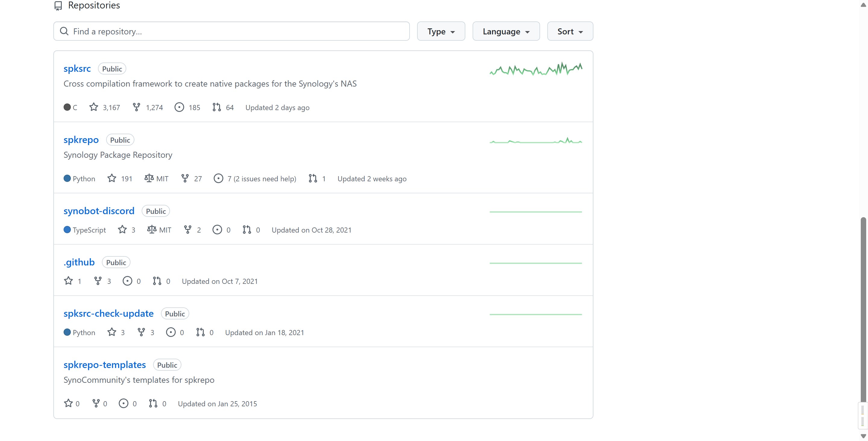Open the synobot-discord repository
Image resolution: width=868 pixels, height=441 pixels.
click(99, 211)
